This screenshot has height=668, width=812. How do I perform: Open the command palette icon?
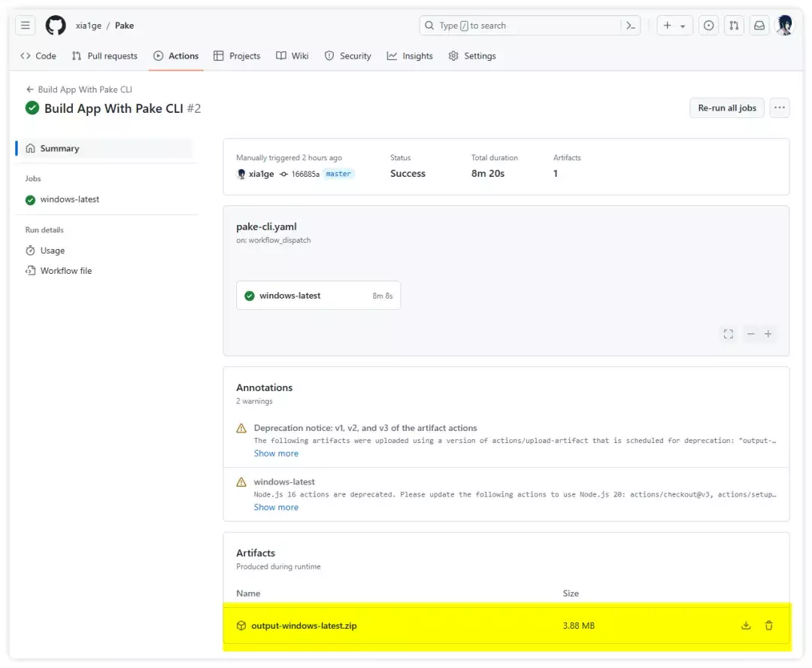coord(631,26)
